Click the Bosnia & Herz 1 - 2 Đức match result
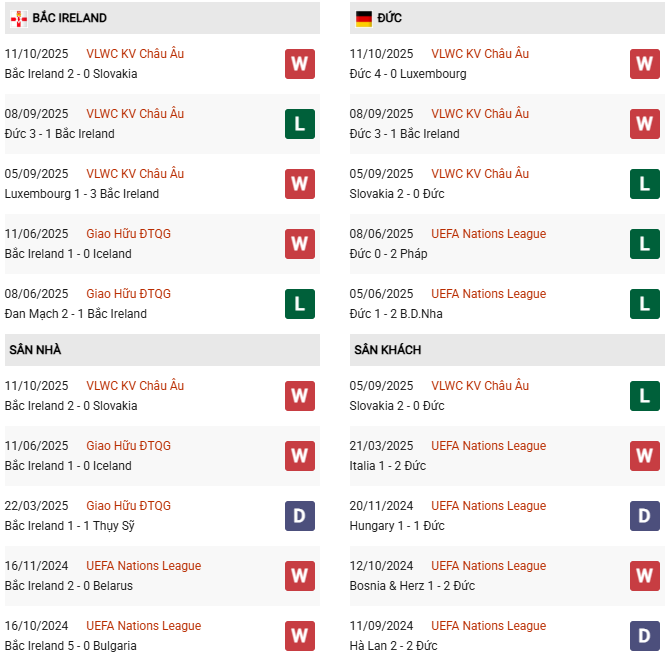Image resolution: width=666 pixels, height=663 pixels. click(x=412, y=586)
